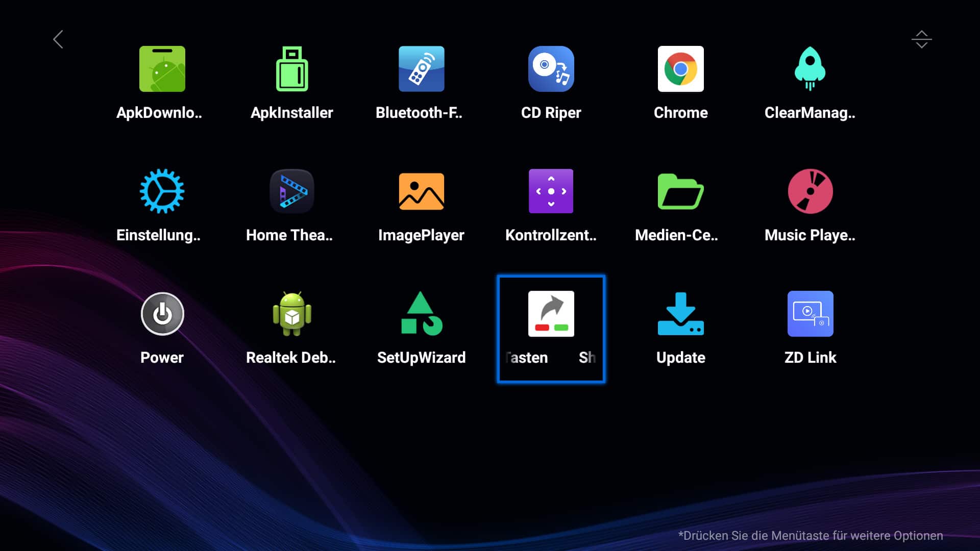
Task: Launch Music Player disc icon
Action: (x=810, y=191)
